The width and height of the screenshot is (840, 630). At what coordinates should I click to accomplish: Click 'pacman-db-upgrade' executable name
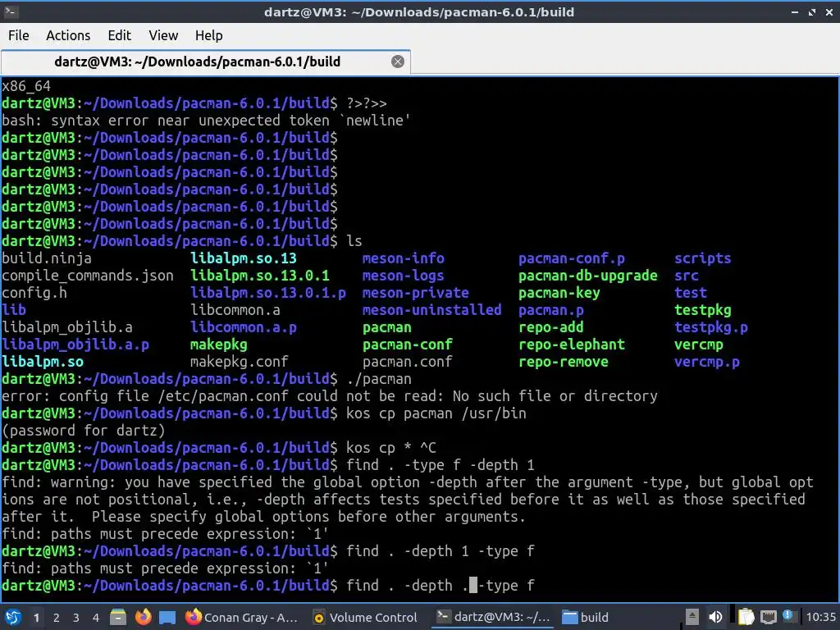click(587, 276)
